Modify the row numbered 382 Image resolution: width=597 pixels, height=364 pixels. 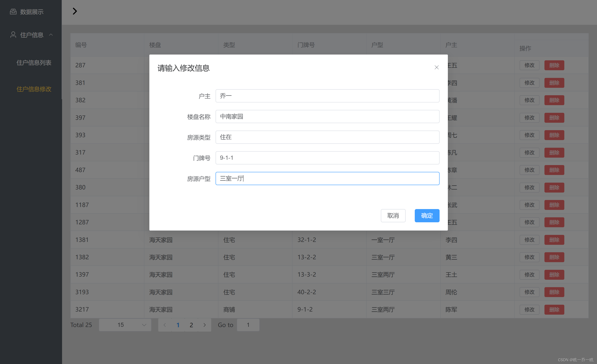point(529,100)
